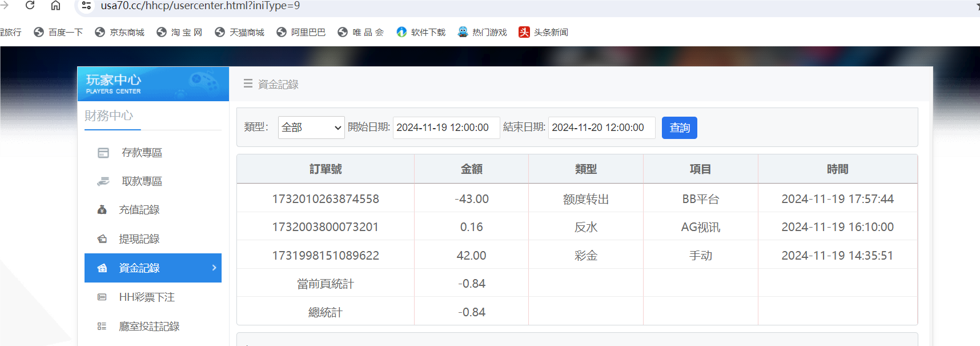Click the 取款專區 hand icon
The image size is (980, 346).
tap(103, 181)
